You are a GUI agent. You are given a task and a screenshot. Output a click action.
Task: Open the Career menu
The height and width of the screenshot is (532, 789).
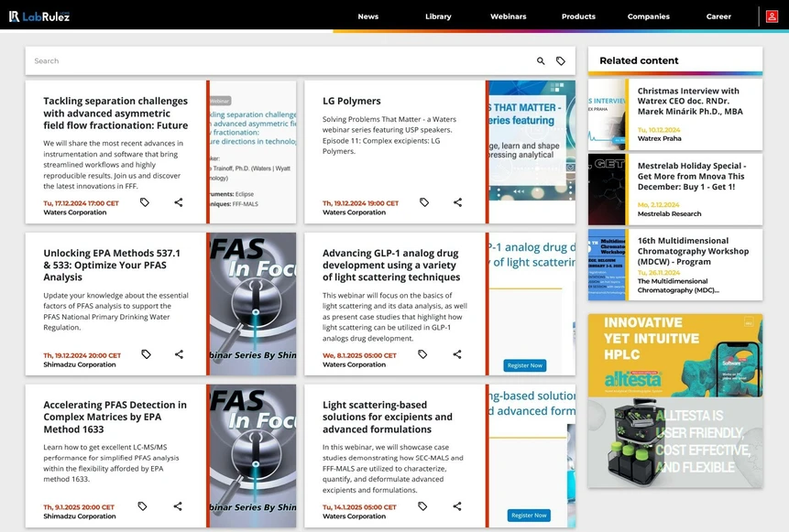tap(718, 16)
